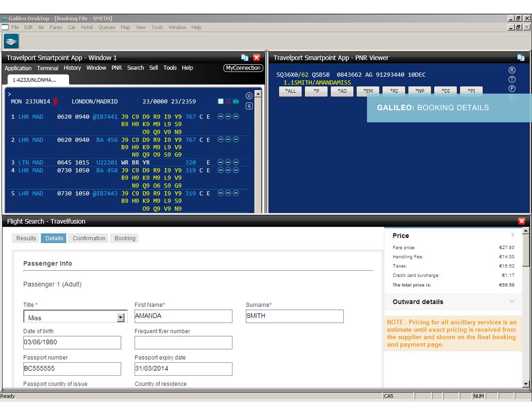The image size is (532, 416).
Task: Open the Queues menu
Action: coord(107,27)
